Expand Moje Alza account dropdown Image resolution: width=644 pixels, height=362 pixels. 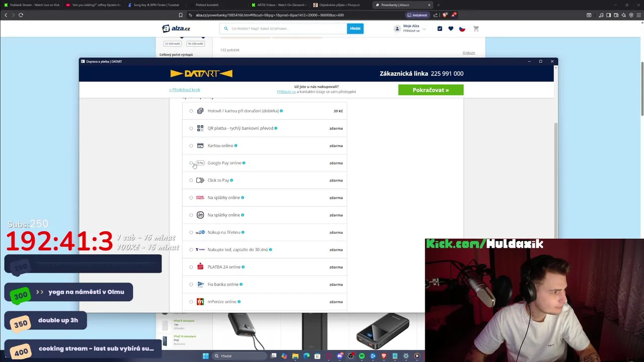coord(411,29)
